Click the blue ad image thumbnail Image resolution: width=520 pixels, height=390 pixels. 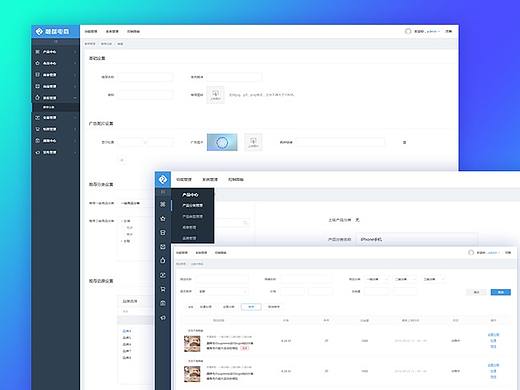(222, 142)
